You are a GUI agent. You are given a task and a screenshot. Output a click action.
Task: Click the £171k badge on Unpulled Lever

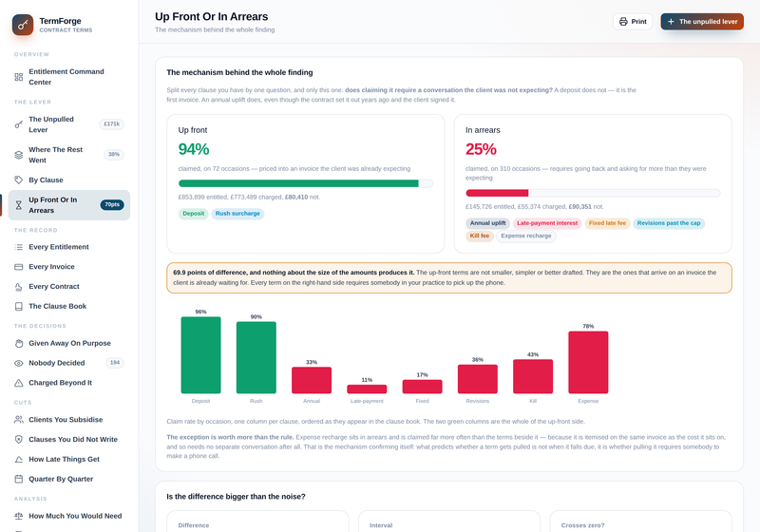click(x=112, y=124)
